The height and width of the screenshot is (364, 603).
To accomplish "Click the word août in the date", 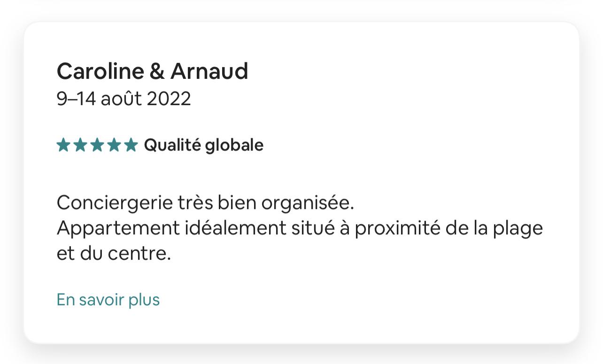I will 121,99.
